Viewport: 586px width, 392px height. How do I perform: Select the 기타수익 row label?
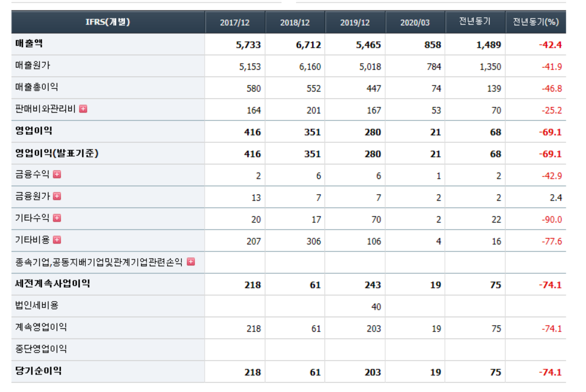tap(33, 218)
